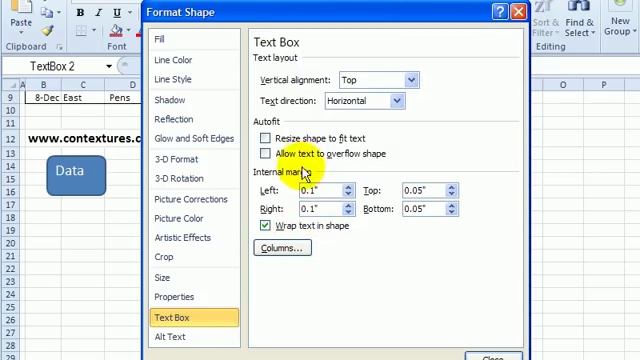Click the Columns... button

pyautogui.click(x=282, y=248)
